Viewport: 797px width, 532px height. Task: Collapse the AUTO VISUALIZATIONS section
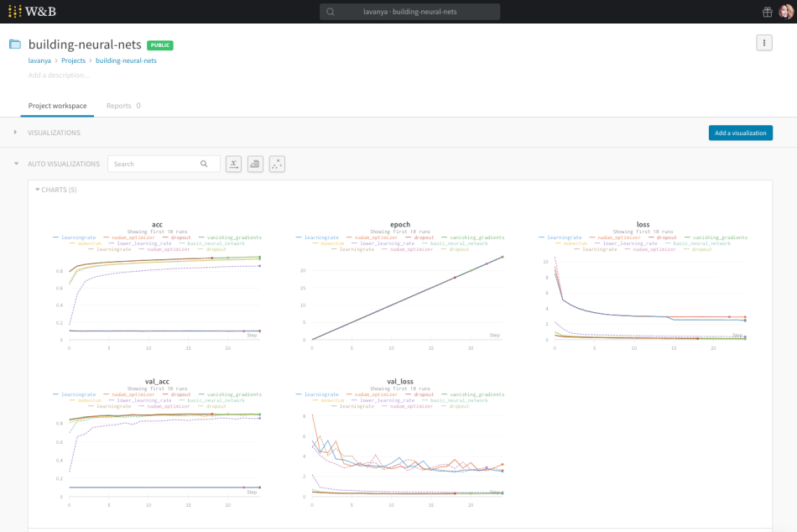pyautogui.click(x=15, y=164)
